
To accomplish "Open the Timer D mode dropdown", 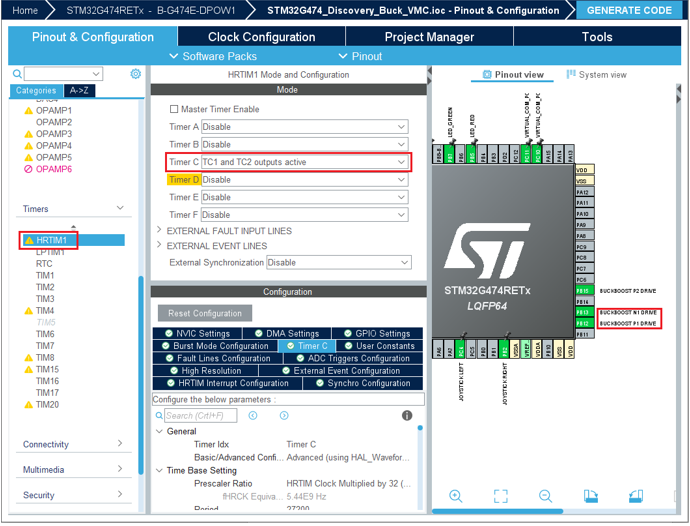I will coord(305,180).
